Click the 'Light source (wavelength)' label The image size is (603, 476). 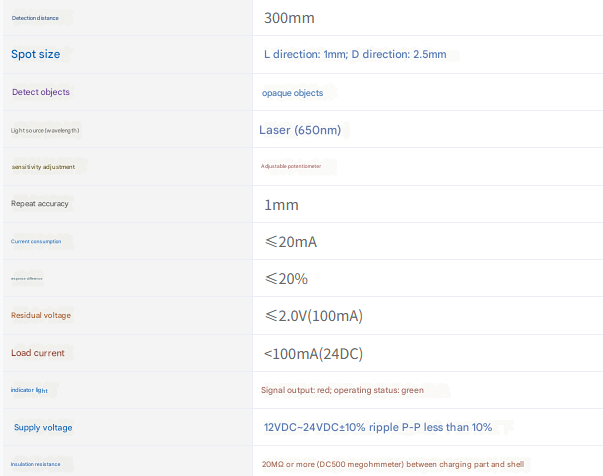[x=45, y=130]
